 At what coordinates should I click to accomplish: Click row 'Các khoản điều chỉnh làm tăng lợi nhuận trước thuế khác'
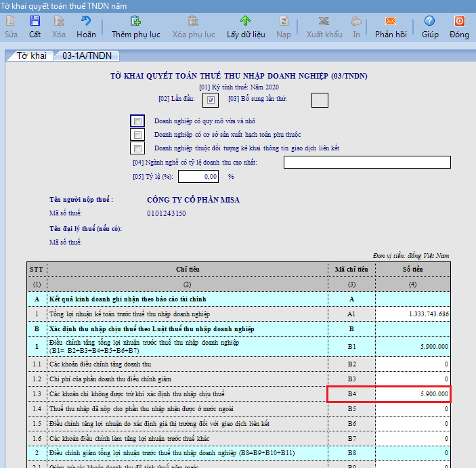click(238, 439)
